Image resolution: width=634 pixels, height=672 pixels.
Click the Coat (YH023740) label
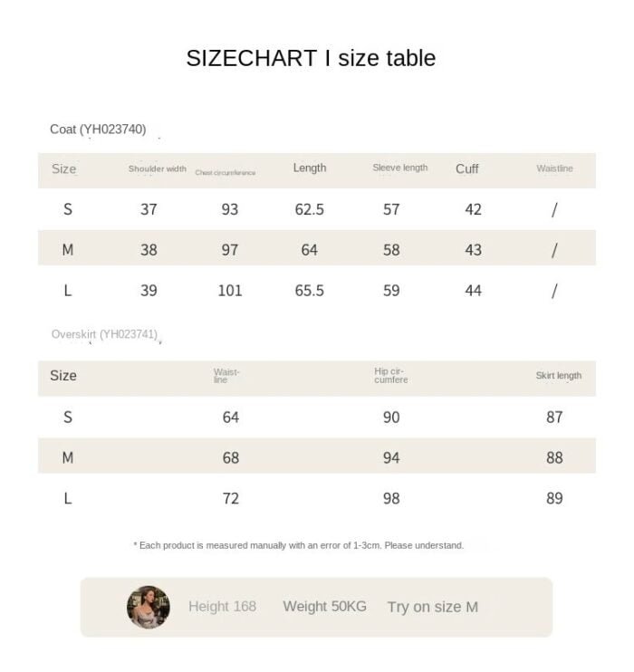point(98,129)
